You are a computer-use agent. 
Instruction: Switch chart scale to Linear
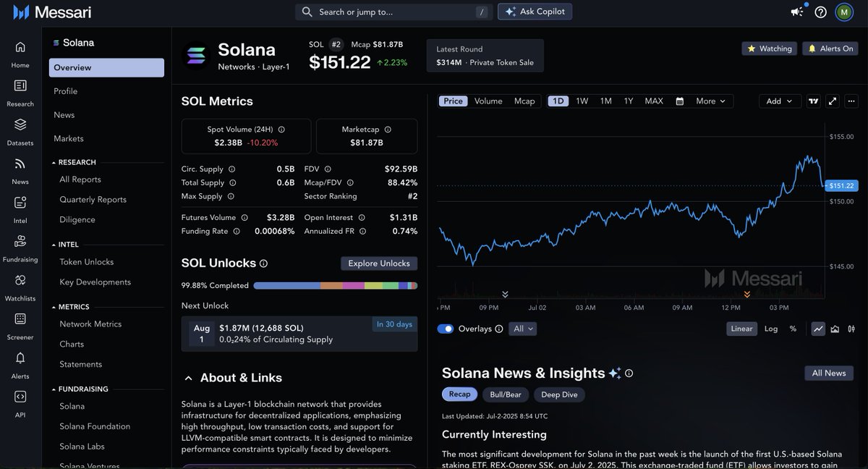[741, 329]
